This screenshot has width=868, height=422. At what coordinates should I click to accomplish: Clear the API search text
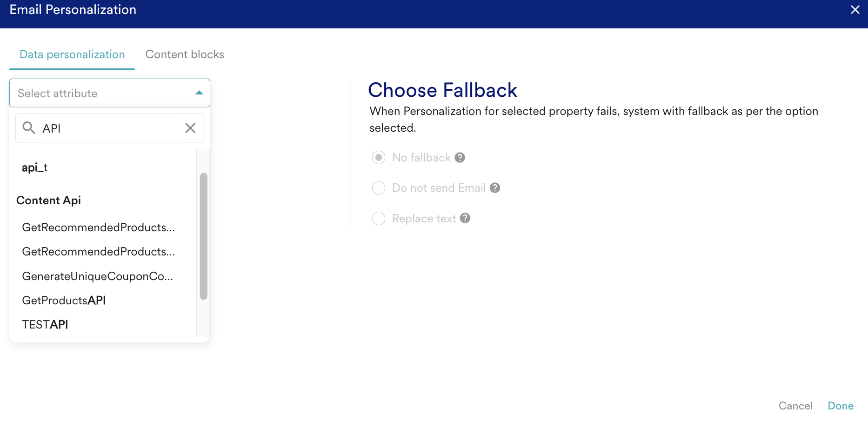pyautogui.click(x=190, y=128)
